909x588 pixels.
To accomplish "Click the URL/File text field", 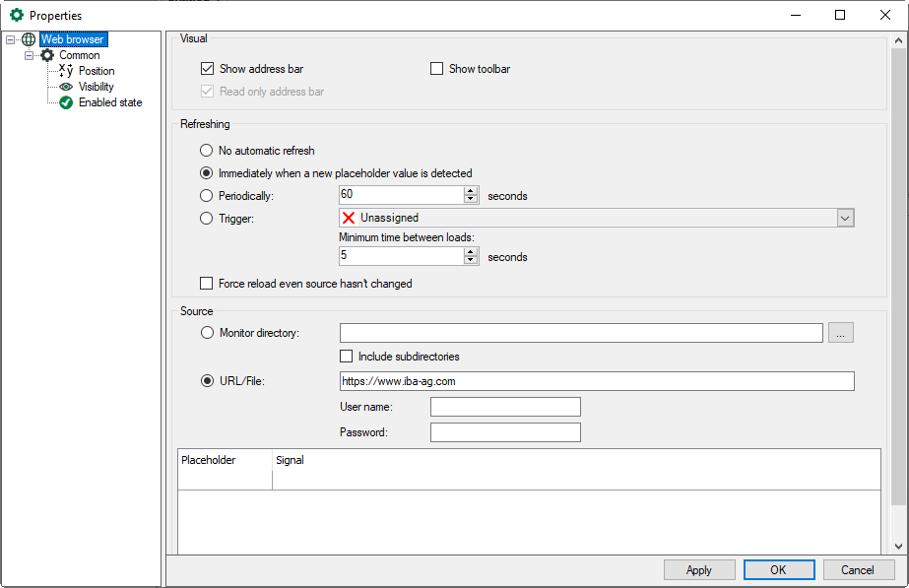I will click(596, 381).
